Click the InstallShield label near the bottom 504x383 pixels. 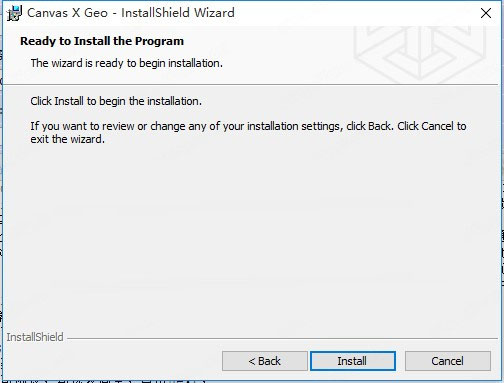coord(35,337)
